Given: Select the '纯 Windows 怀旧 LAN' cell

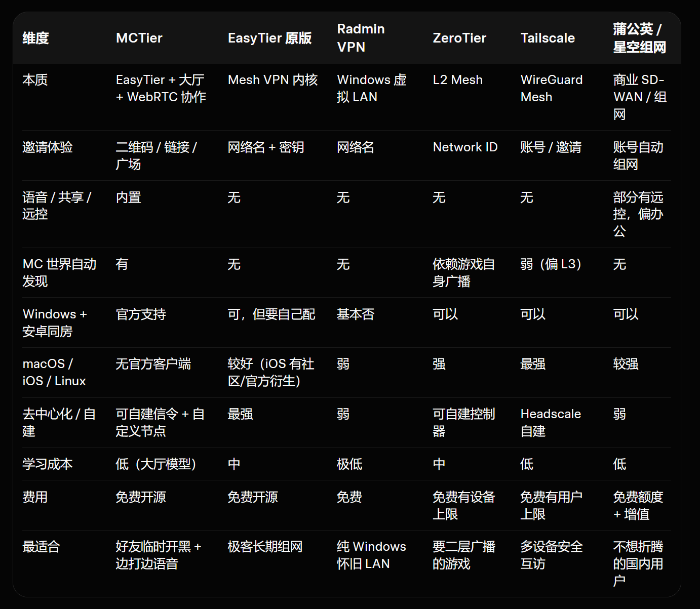Looking at the screenshot, I should [371, 555].
